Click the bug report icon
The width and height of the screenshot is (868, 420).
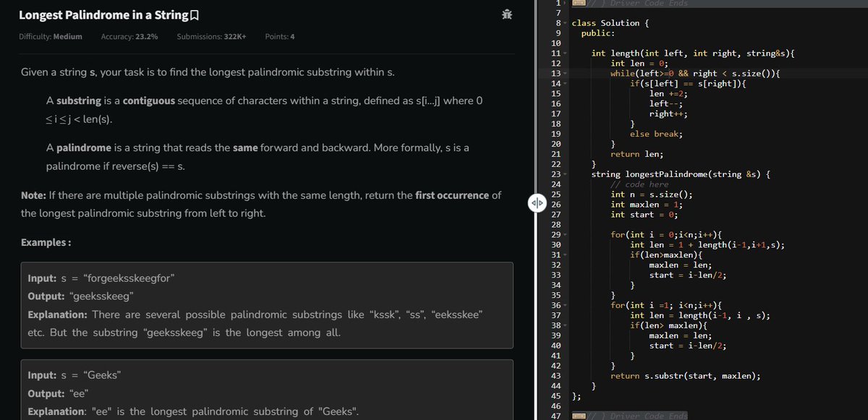pos(507,14)
